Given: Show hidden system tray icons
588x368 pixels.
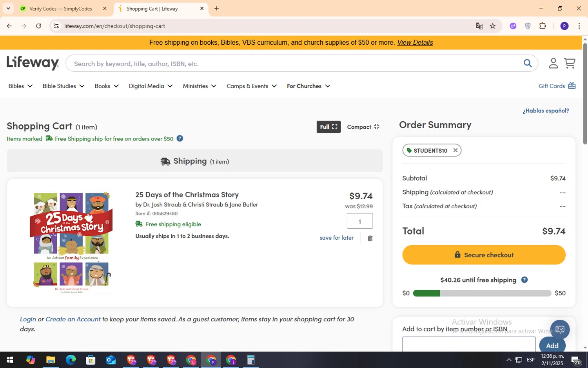Looking at the screenshot, I should tap(508, 360).
